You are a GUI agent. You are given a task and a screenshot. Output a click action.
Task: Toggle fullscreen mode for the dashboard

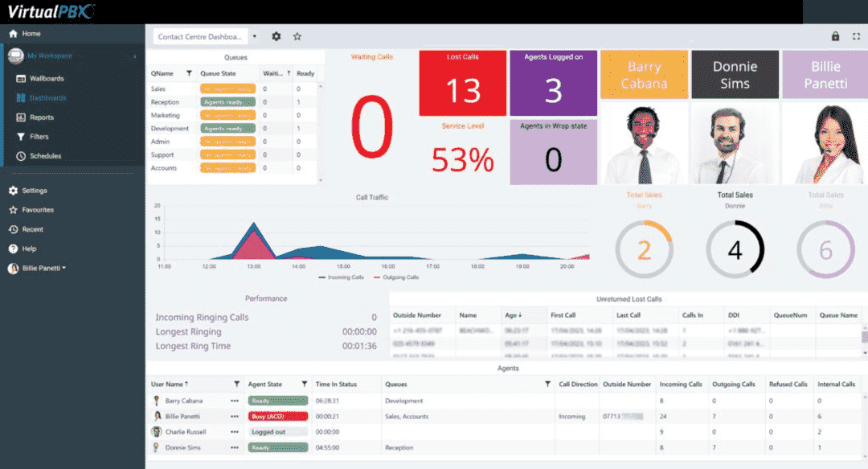pyautogui.click(x=855, y=36)
